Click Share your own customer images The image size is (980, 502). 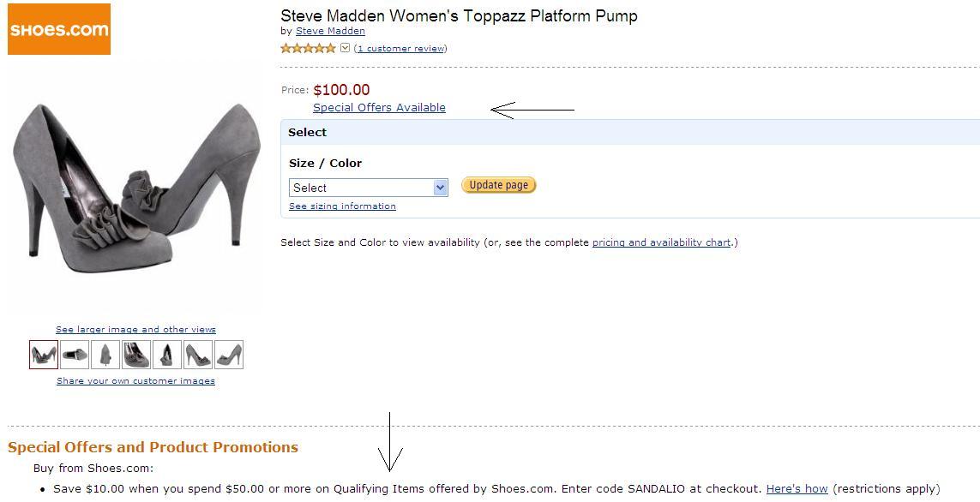(x=135, y=381)
